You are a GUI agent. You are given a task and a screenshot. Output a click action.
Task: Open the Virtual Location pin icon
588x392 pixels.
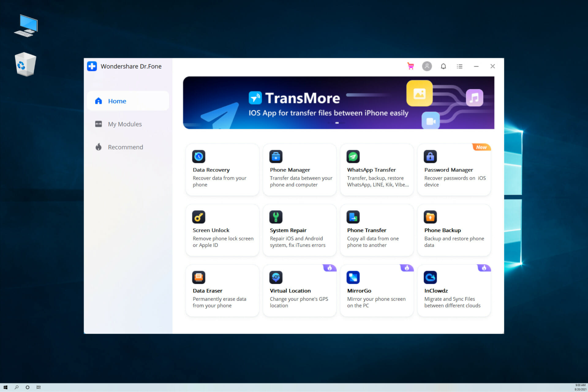(276, 277)
